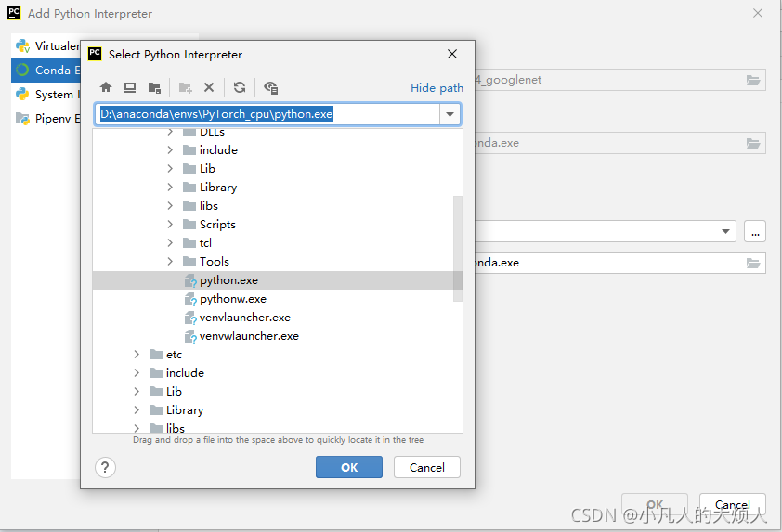The width and height of the screenshot is (782, 532).
Task: Toggle show hidden files and directories icon
Action: point(271,88)
